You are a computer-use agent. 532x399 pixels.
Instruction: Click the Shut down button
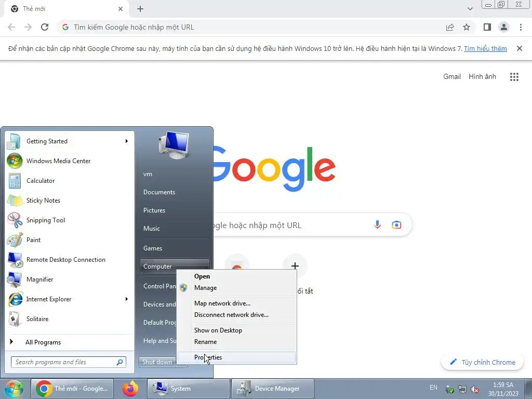157,362
